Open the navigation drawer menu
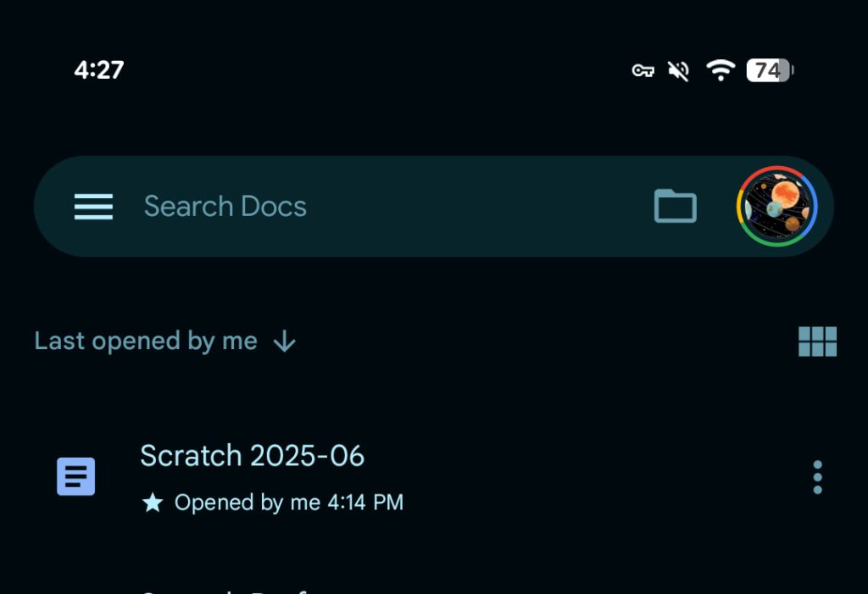Image resolution: width=868 pixels, height=594 pixels. click(x=93, y=206)
